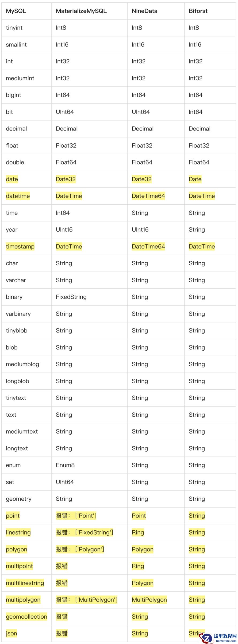The image size is (238, 644).
Task: Click the FixedString cell in binary row
Action: tap(71, 297)
